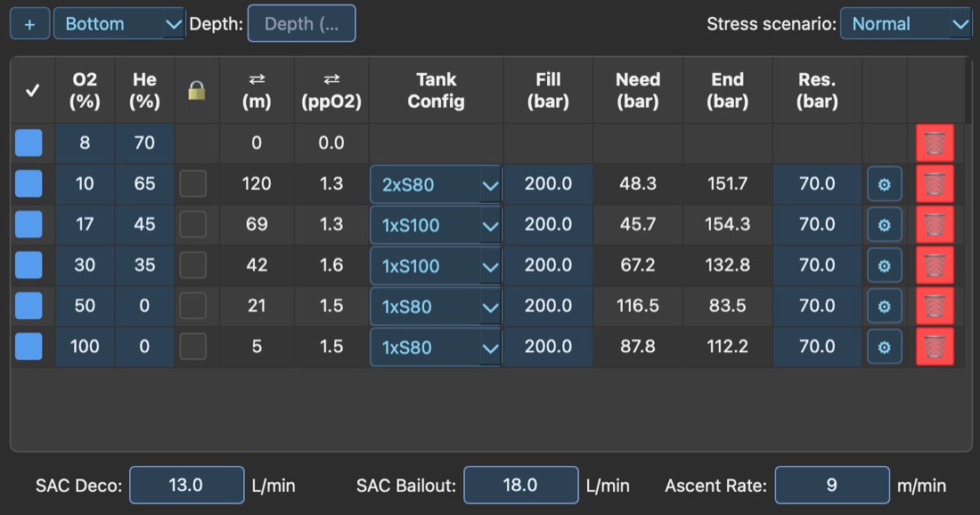980x515 pixels.
Task: Toggle enabled box for 50% O2 gas
Action: (x=29, y=306)
